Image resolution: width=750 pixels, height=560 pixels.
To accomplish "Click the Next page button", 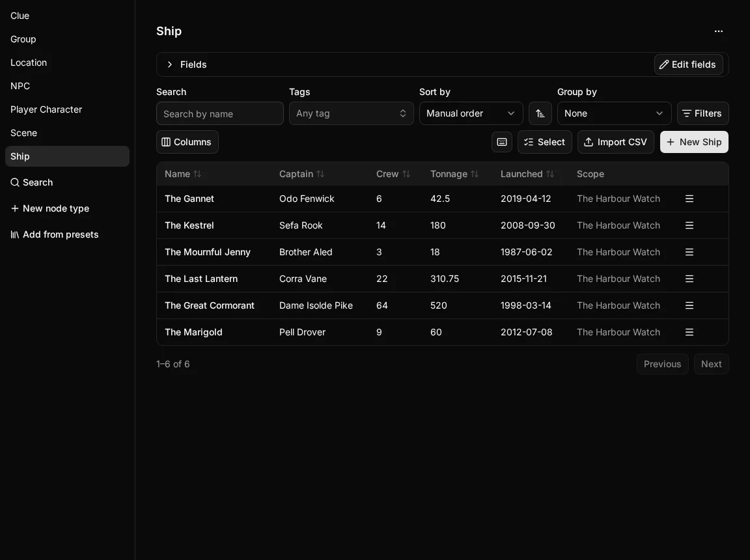I will 711,364.
